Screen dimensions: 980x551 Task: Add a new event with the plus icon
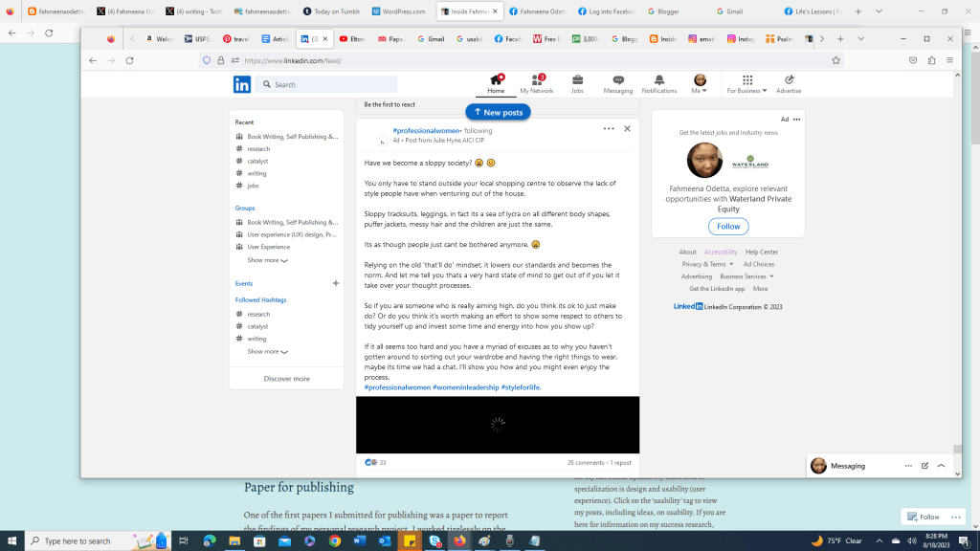coord(335,283)
